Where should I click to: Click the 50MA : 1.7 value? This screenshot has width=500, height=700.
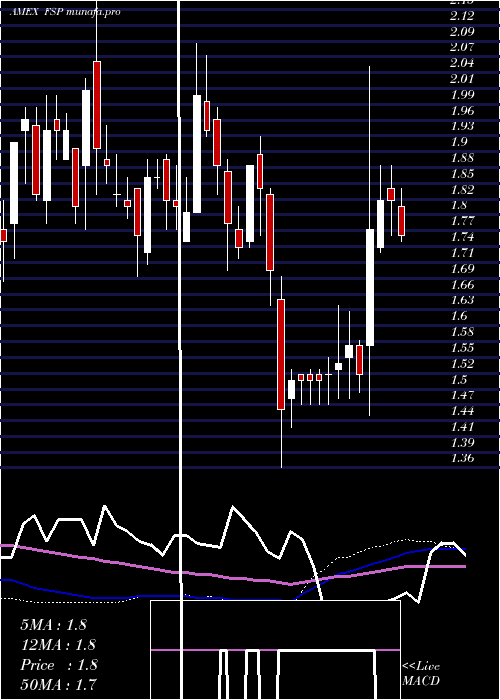(58, 684)
